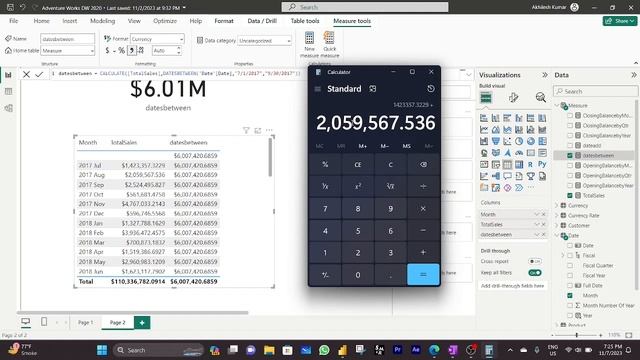Open the Modeling ribbon tab
The height and width of the screenshot is (360, 640).
pos(102,21)
